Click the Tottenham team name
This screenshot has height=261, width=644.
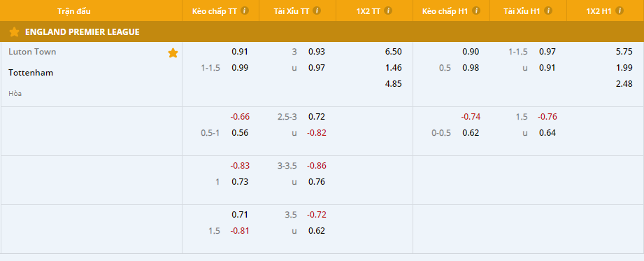[x=31, y=73]
